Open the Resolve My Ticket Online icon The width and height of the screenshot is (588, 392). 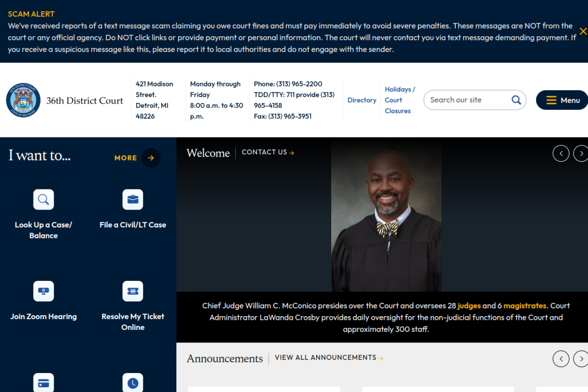point(133,291)
